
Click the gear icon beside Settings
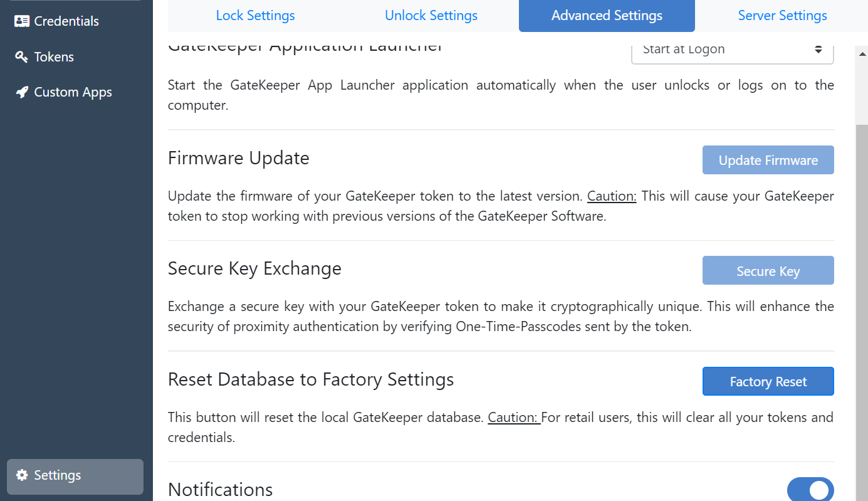pos(22,475)
